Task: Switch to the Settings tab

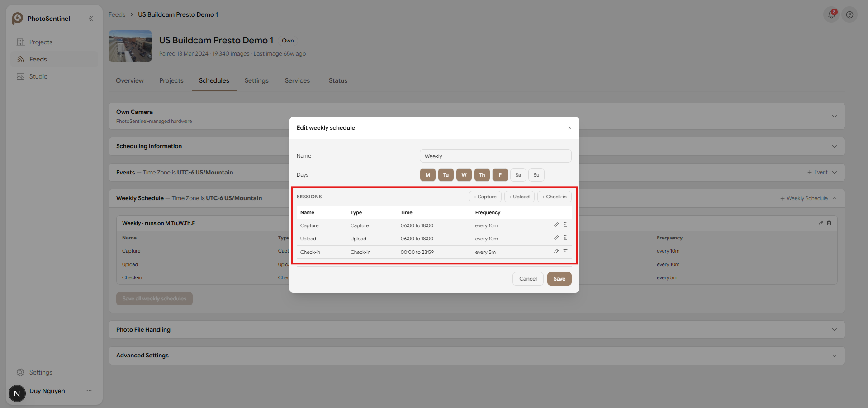Action: click(256, 80)
